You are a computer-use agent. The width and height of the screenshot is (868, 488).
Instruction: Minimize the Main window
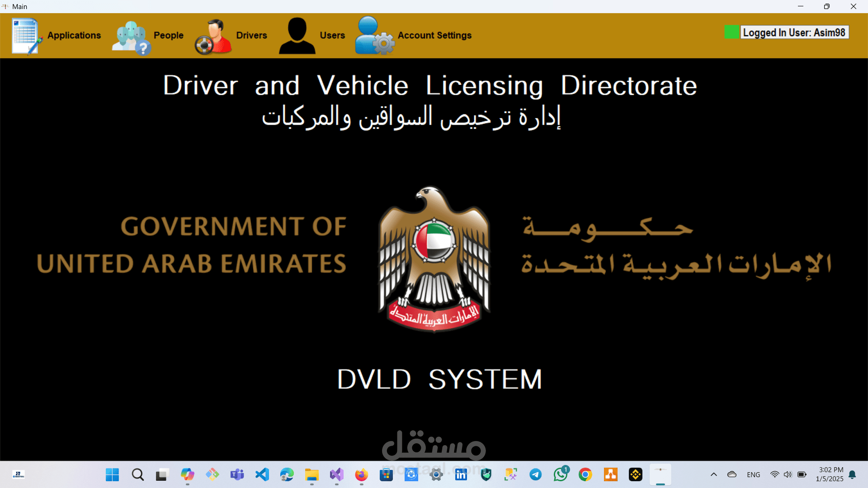coord(801,6)
